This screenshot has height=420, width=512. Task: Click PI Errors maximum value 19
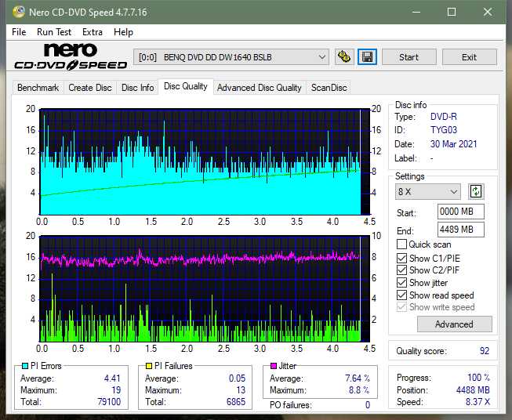point(116,390)
